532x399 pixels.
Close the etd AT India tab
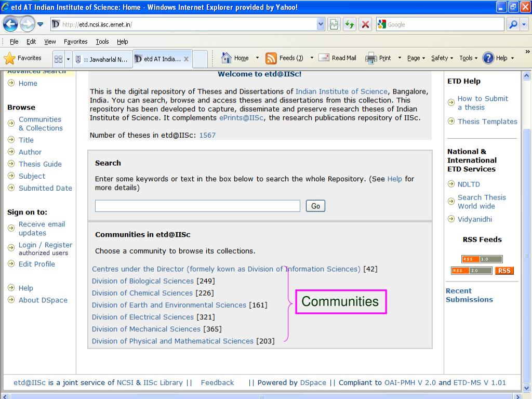[186, 59]
